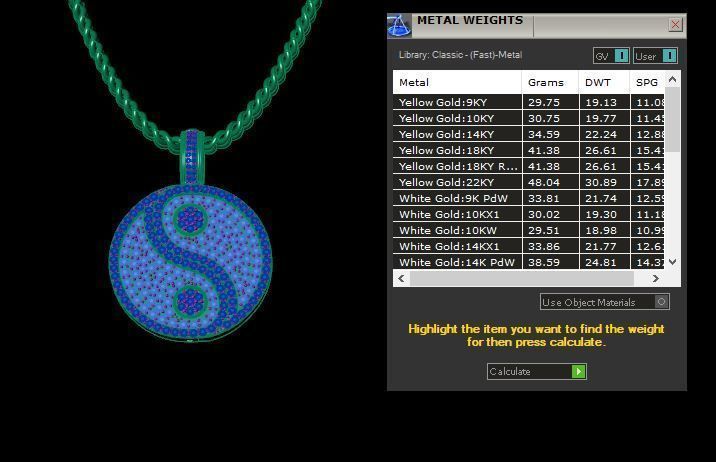Image resolution: width=716 pixels, height=462 pixels.
Task: Click the Metal Weights scale icon
Action: tap(399, 26)
